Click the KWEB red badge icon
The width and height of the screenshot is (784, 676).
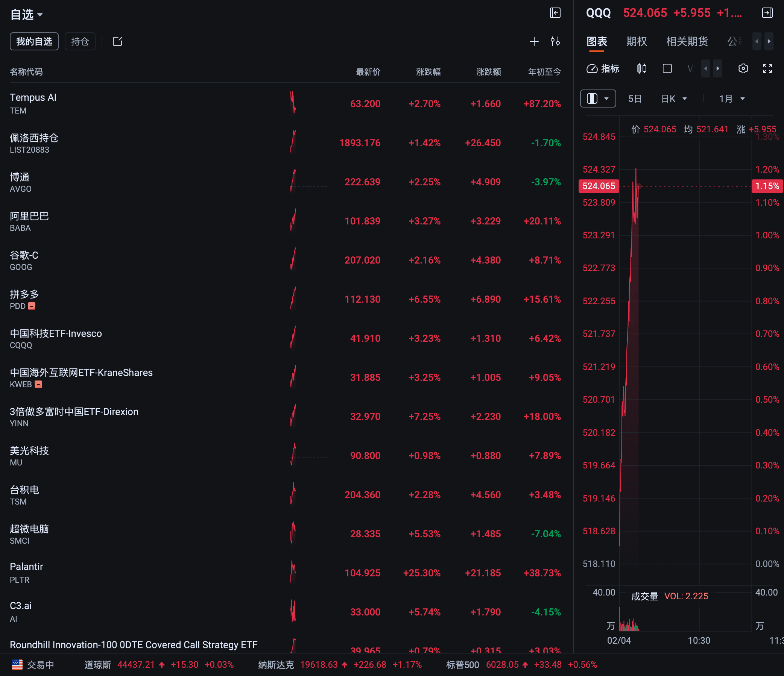pos(38,385)
